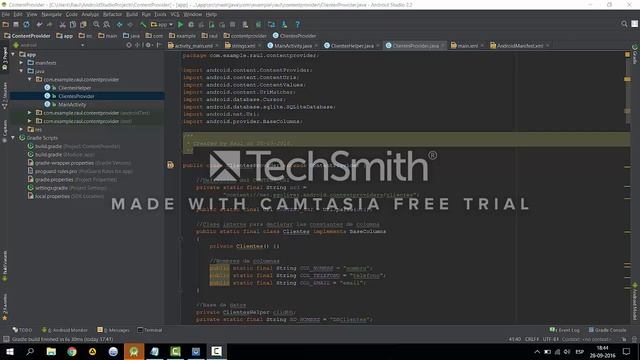Screen dimensions: 640x360
Task: Collapse the Gradle Scripts node
Action: click(13, 138)
